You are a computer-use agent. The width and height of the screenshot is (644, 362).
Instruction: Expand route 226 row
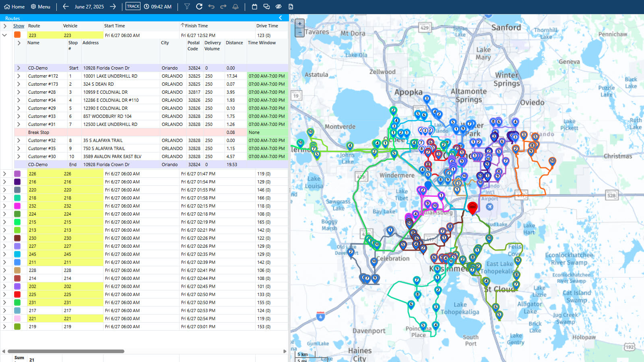(5, 174)
